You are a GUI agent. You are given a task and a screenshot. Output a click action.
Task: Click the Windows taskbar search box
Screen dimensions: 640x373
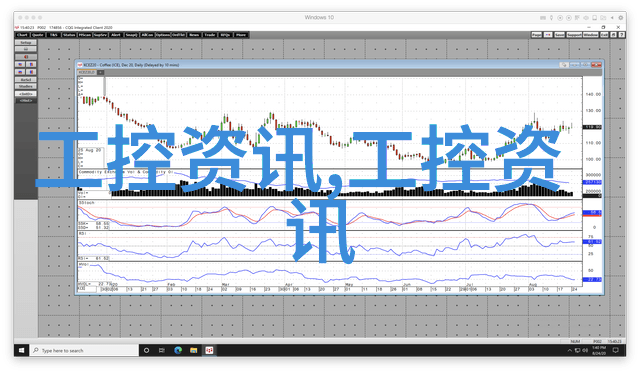tap(84, 350)
